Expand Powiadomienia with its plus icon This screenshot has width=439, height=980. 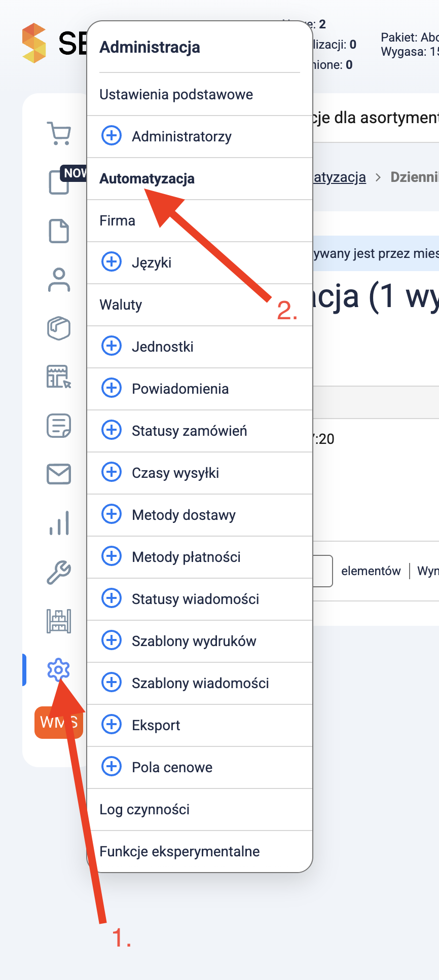click(x=112, y=388)
